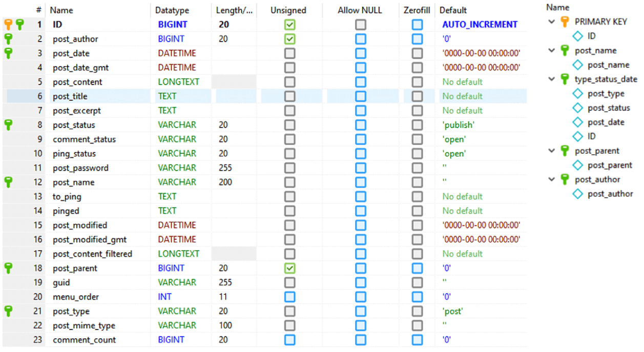Open Datatype cell BIGINT of ID row
Viewport: 644px width, 352px height.
pyautogui.click(x=173, y=25)
